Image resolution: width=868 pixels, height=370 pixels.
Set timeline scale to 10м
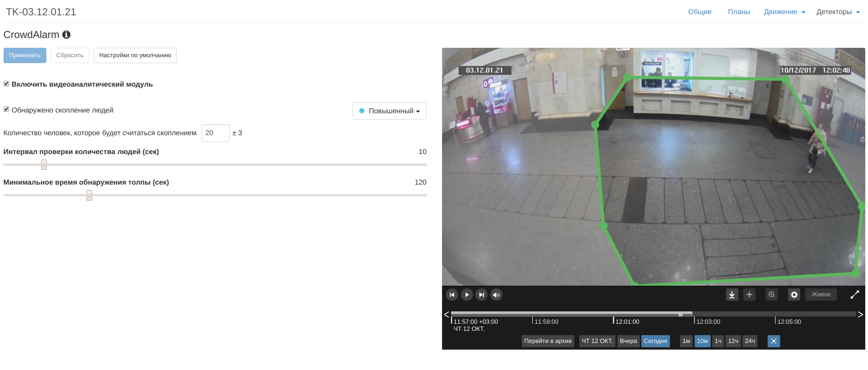coord(702,341)
